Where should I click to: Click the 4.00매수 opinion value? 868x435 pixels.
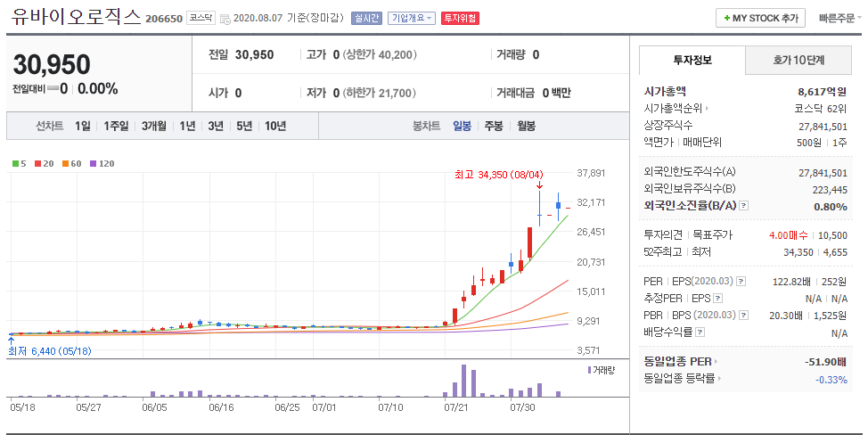tap(789, 235)
